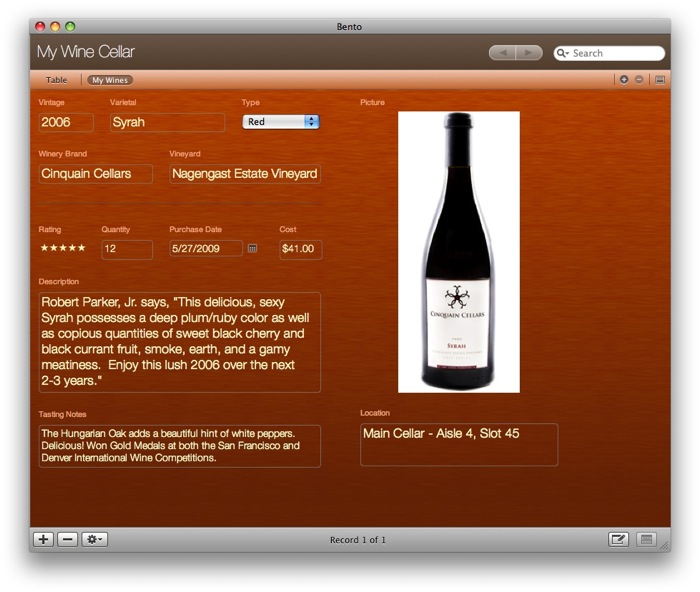The image size is (700, 592).
Task: Edit Purchase Date field 5/27/2009
Action: point(206,249)
